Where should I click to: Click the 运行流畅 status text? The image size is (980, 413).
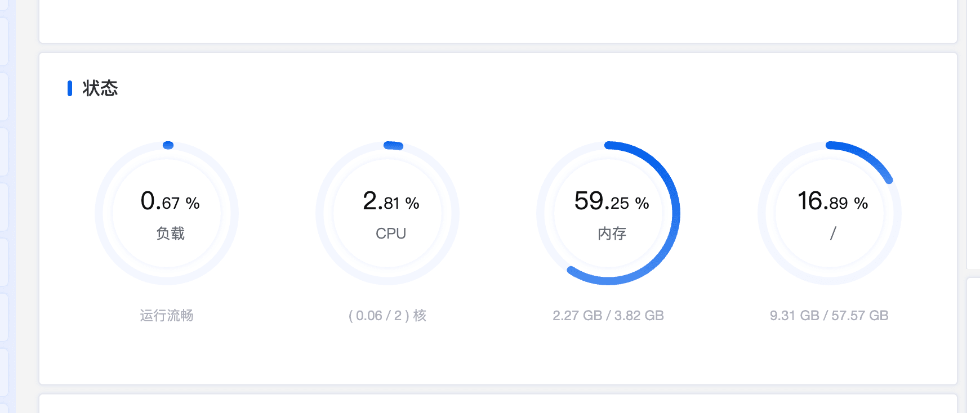click(x=167, y=316)
